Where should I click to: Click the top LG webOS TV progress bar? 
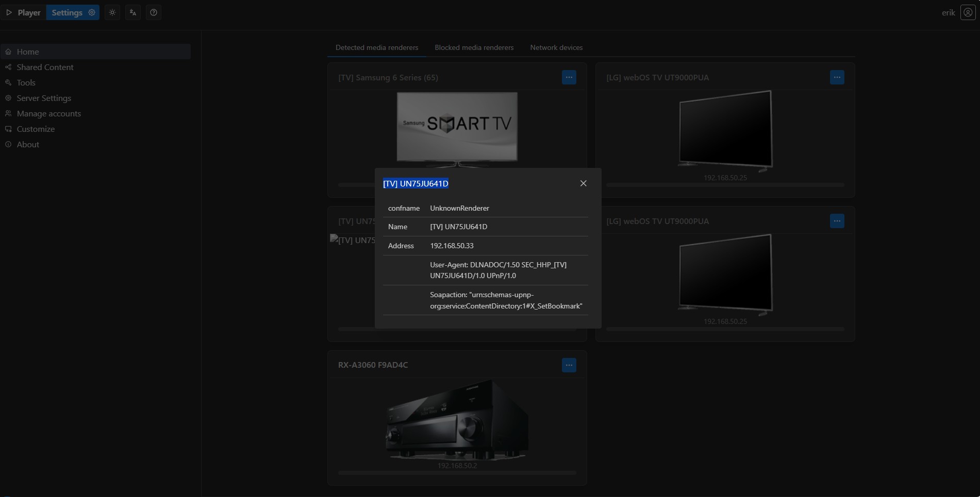pos(725,184)
